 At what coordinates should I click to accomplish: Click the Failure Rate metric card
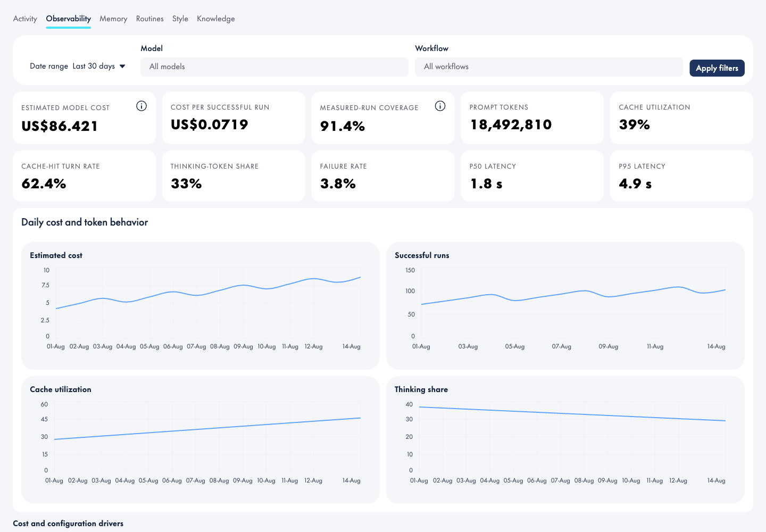[383, 176]
